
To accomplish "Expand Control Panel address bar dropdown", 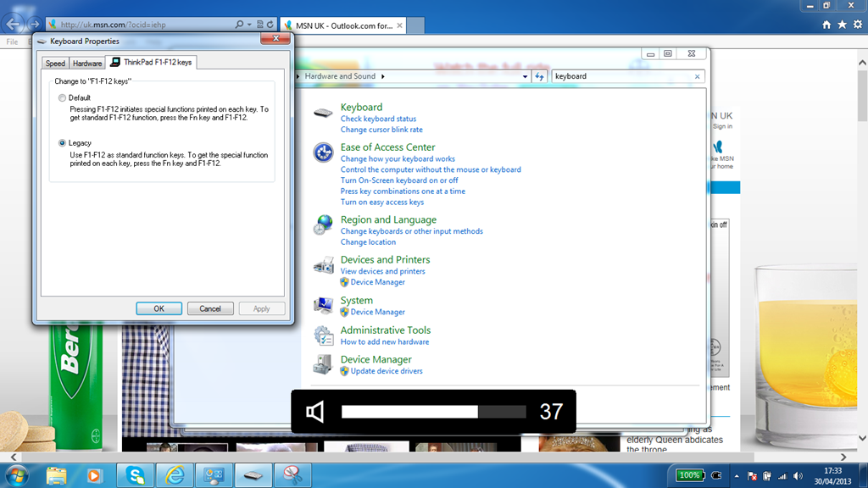I will 526,76.
